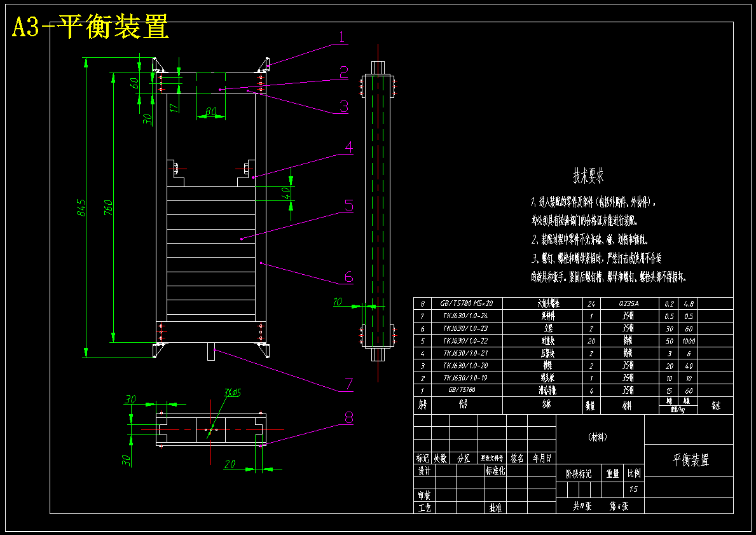This screenshot has height=535, width=756.
Task: Click the '4.8' total weight cell
Action: [688, 303]
